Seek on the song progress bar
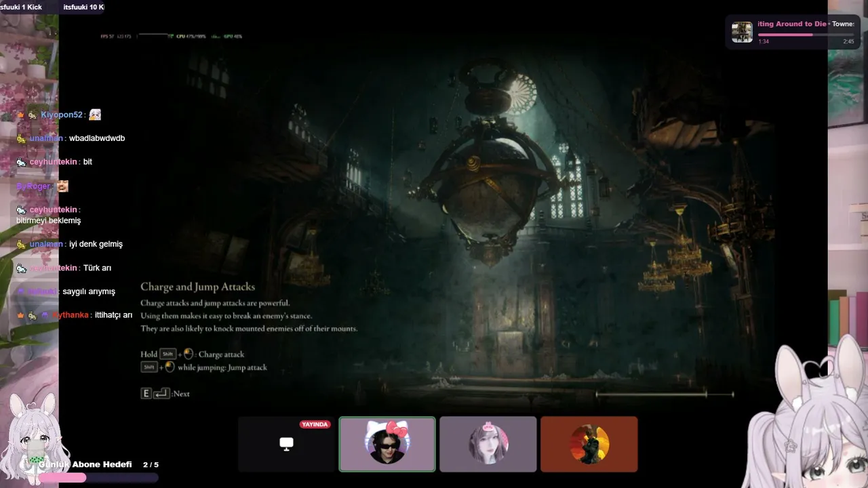 tap(806, 35)
